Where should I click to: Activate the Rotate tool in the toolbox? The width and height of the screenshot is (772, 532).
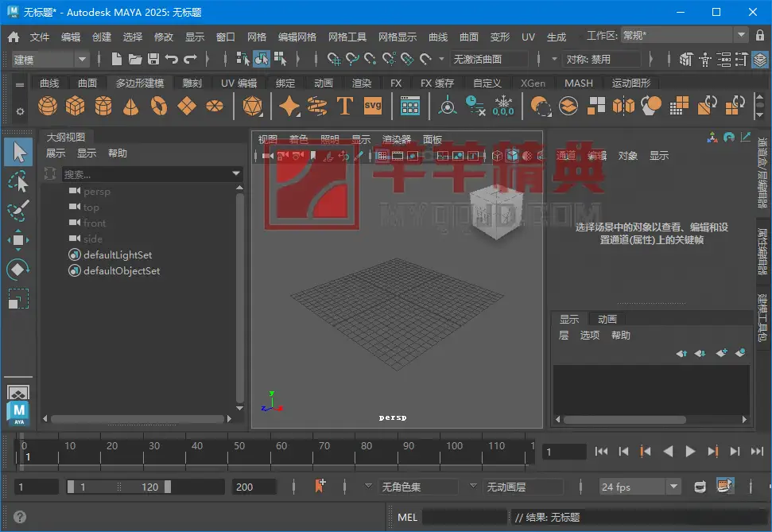[19, 270]
